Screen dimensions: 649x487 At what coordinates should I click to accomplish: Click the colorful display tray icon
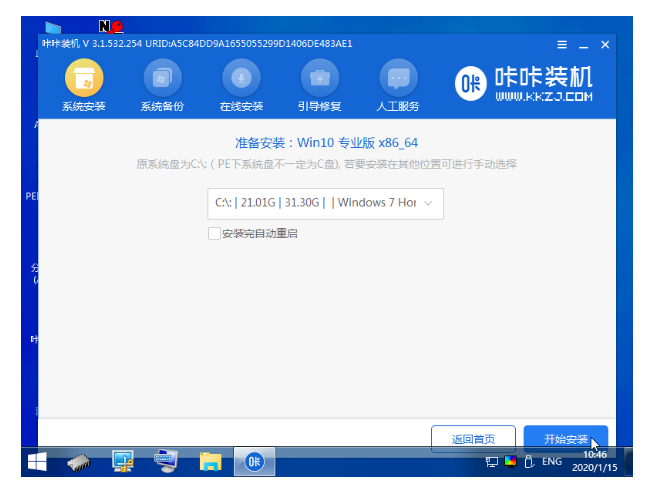point(510,461)
